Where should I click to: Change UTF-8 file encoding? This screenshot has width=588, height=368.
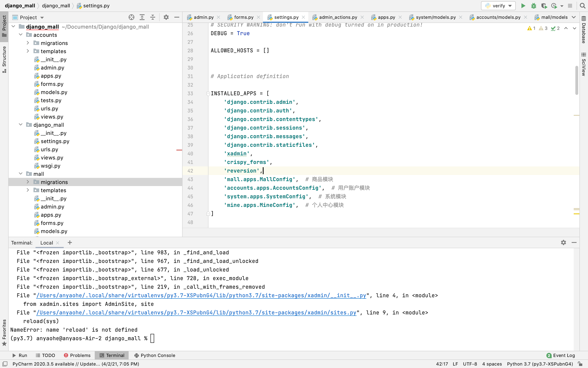(470, 364)
